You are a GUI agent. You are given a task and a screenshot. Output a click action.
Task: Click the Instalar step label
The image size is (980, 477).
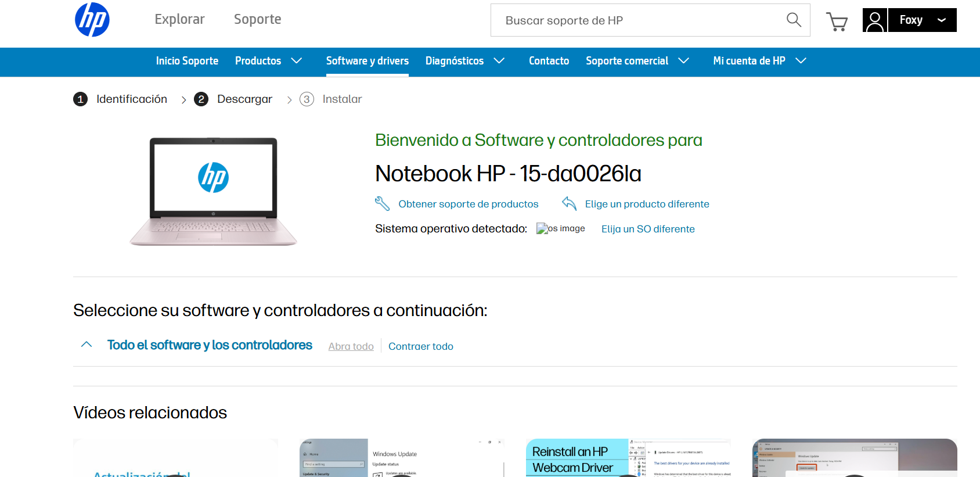click(x=342, y=99)
